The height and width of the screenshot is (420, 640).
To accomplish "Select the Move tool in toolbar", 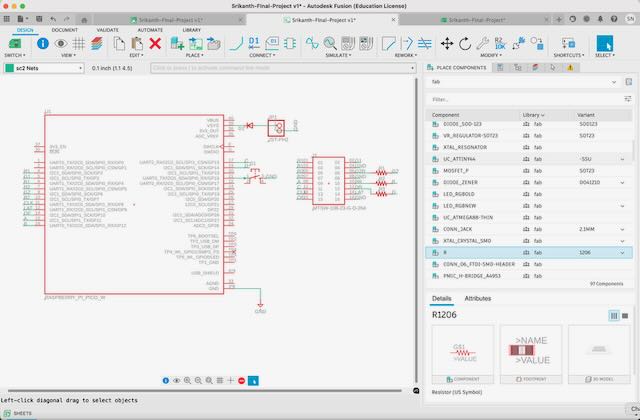I will pos(448,43).
